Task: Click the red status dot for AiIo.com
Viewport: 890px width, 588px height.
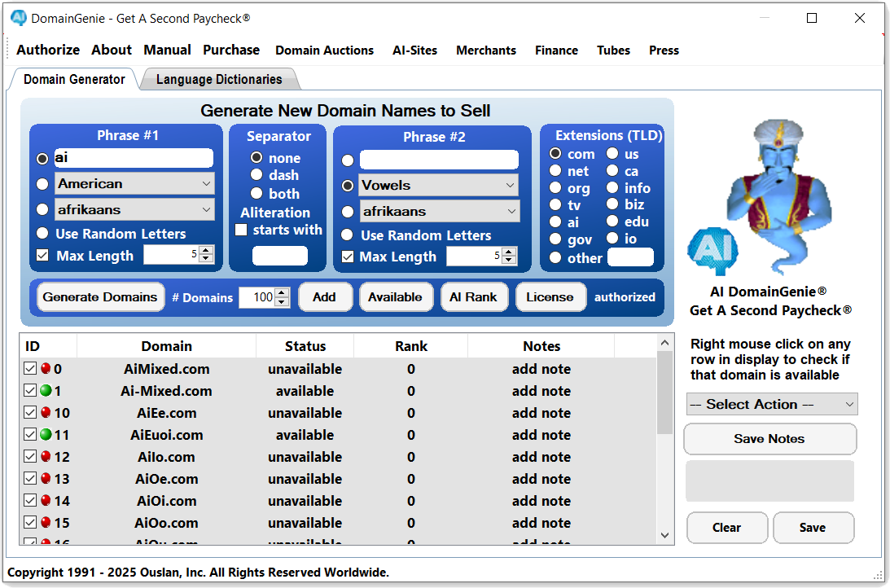Action: (x=46, y=456)
